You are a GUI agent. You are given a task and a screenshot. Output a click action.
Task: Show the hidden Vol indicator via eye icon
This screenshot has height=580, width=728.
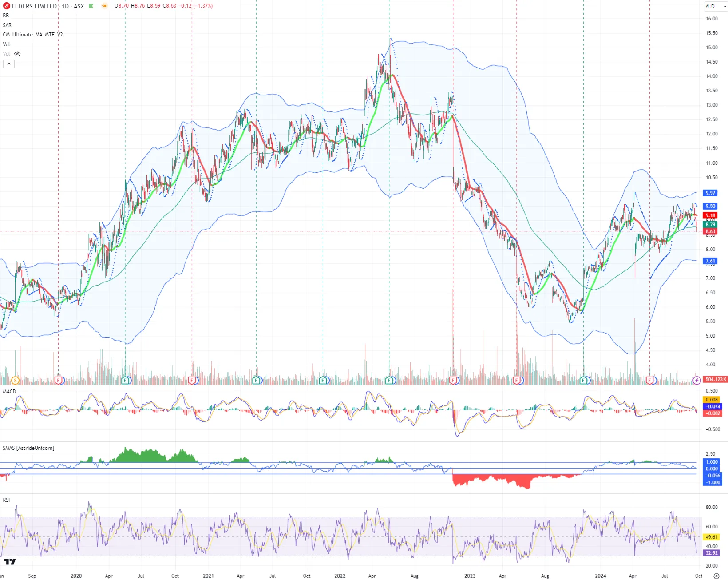point(17,54)
